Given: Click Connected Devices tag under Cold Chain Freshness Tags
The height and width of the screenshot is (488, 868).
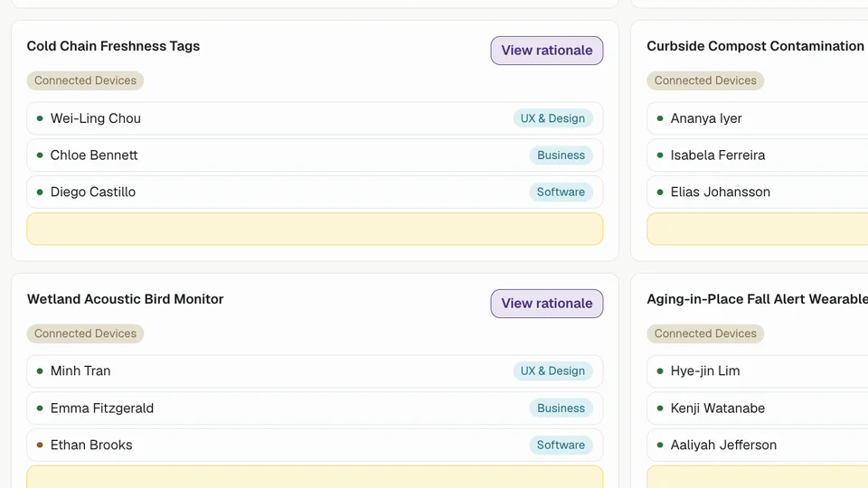Looking at the screenshot, I should (85, 80).
